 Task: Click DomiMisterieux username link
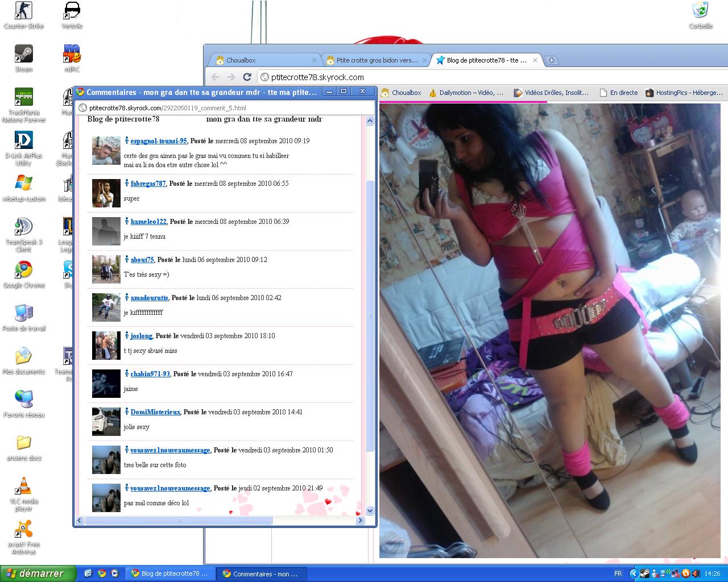tap(155, 412)
